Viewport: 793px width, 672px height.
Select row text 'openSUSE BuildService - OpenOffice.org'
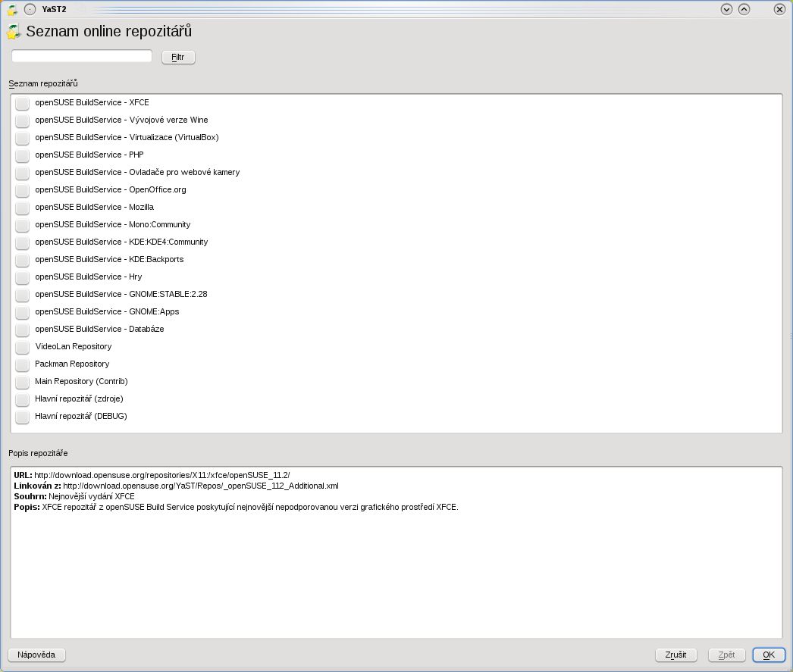point(111,189)
